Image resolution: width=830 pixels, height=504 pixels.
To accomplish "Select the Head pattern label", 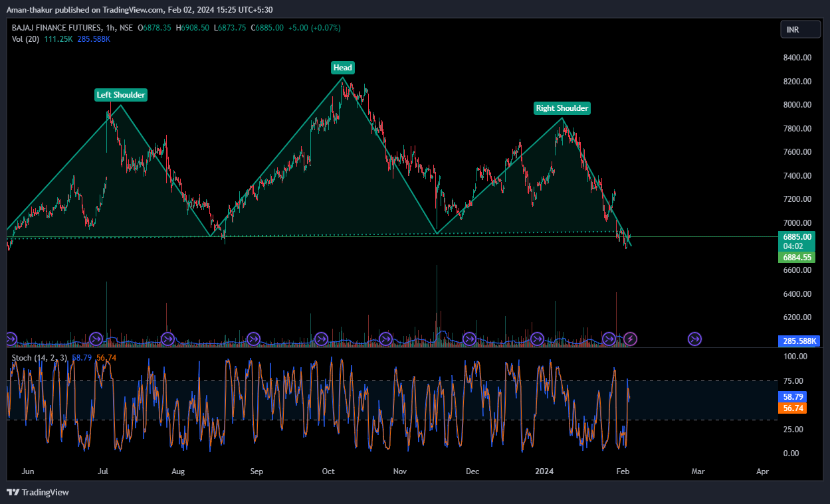I will coord(343,67).
